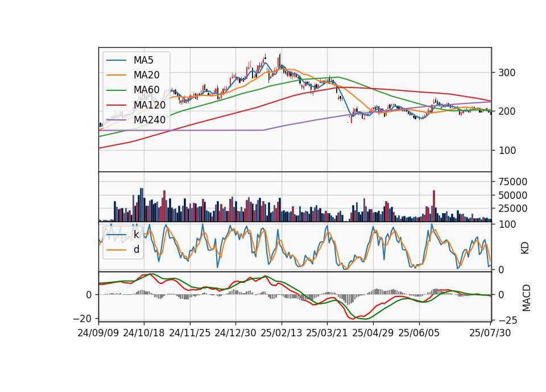Click the 100 KD axis tick label
This screenshot has width=546, height=392.
[x=507, y=224]
